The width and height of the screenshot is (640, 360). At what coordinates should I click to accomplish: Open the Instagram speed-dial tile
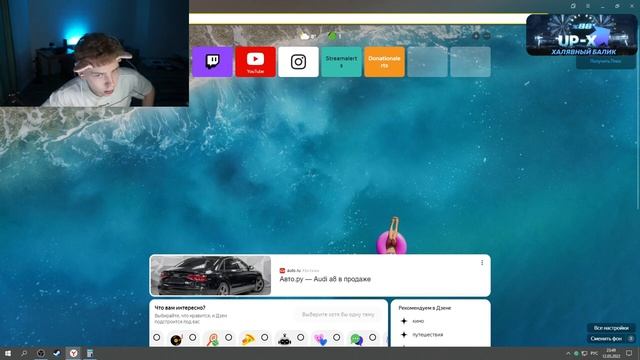pyautogui.click(x=298, y=62)
